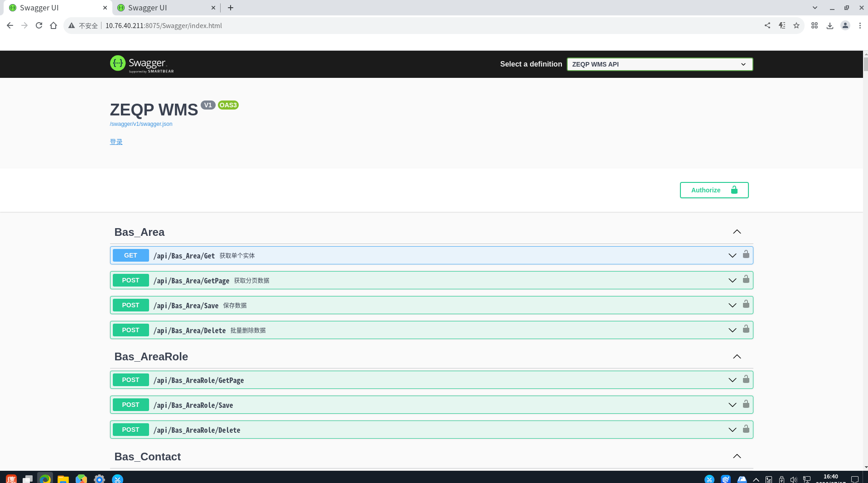Viewport: 868px width, 483px height.
Task: Click lock icon on Bas_AreaRole/Delete endpoint
Action: pos(746,429)
